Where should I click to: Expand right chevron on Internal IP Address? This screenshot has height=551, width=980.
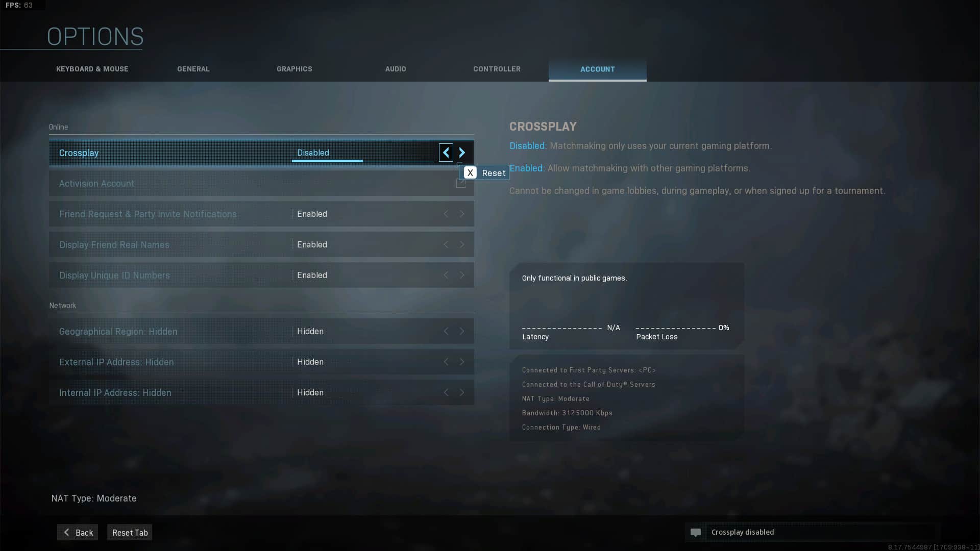pyautogui.click(x=462, y=392)
